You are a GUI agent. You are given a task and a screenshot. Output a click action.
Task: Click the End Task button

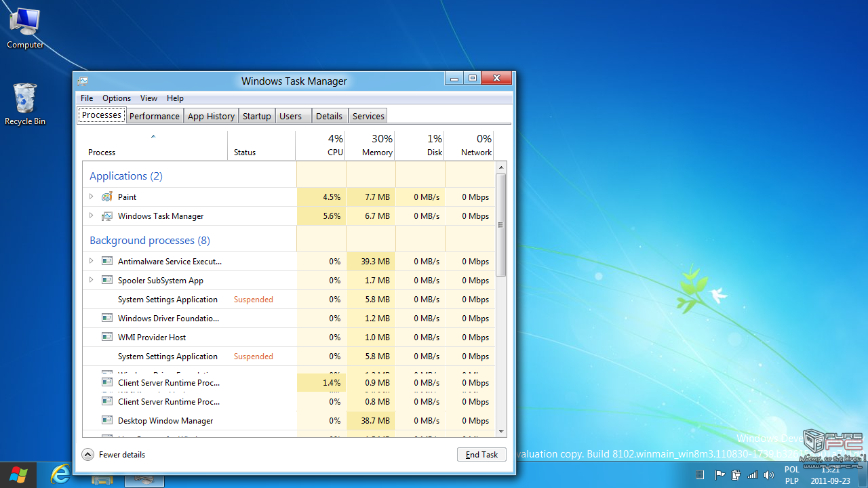tap(481, 455)
